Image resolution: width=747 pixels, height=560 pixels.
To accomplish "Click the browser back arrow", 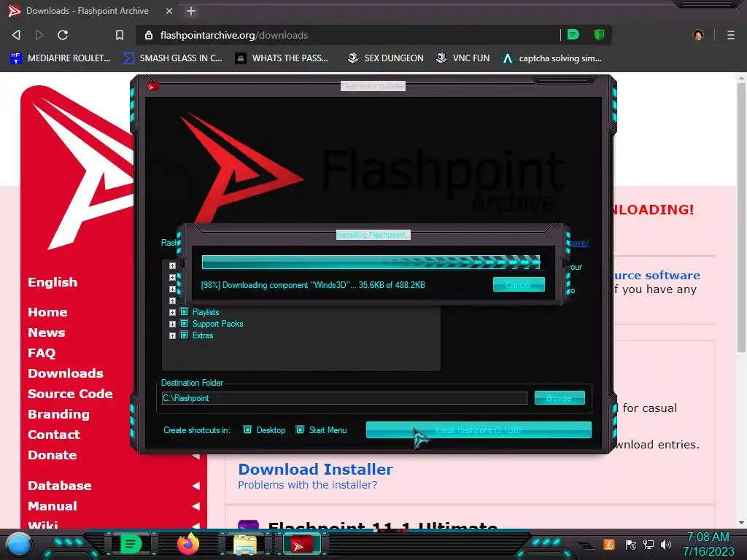I will [x=16, y=35].
